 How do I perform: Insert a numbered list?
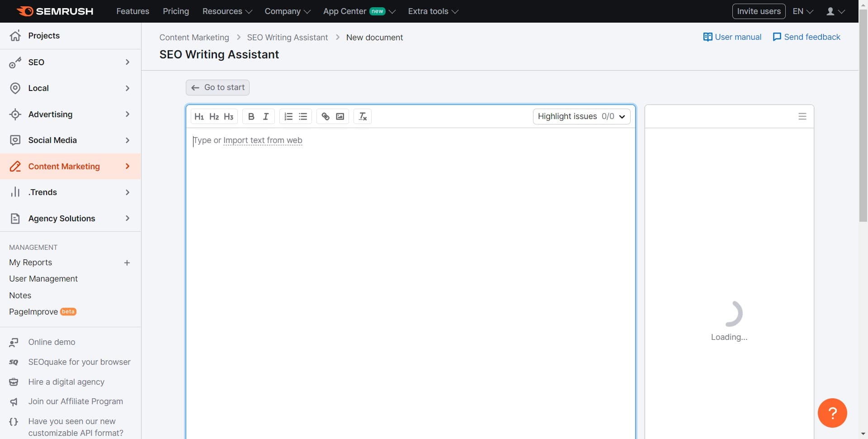pyautogui.click(x=288, y=117)
